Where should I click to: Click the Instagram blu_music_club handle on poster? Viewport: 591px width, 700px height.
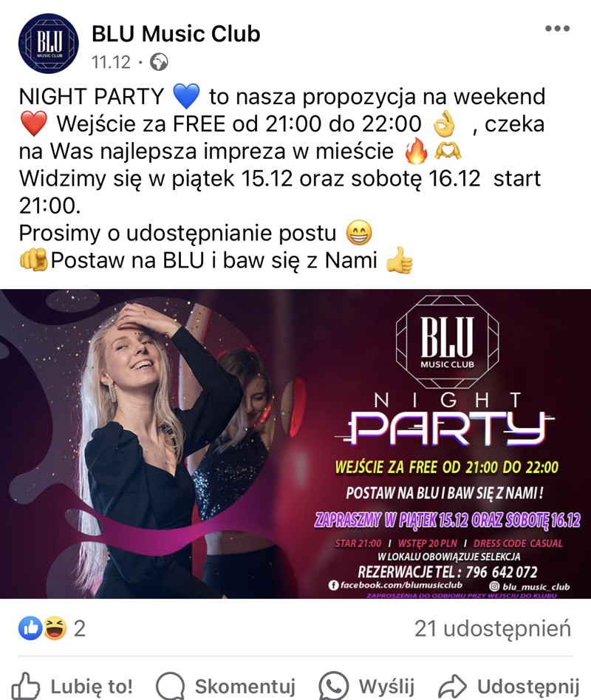530,587
